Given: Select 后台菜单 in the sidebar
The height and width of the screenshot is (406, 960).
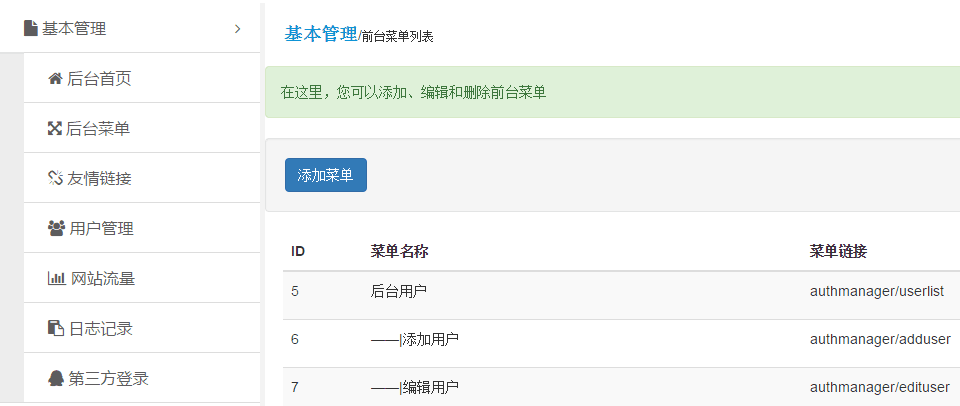Looking at the screenshot, I should 98,129.
